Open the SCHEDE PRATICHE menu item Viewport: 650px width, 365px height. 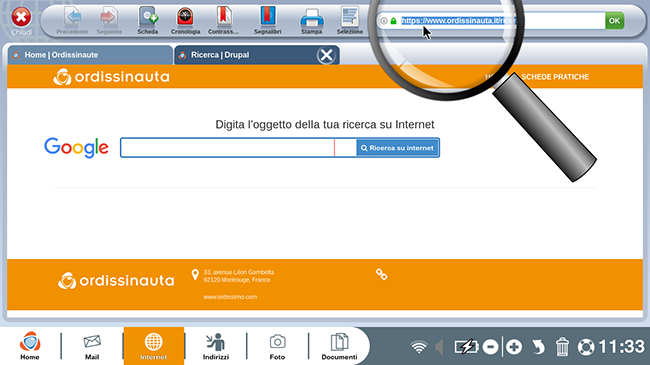555,77
